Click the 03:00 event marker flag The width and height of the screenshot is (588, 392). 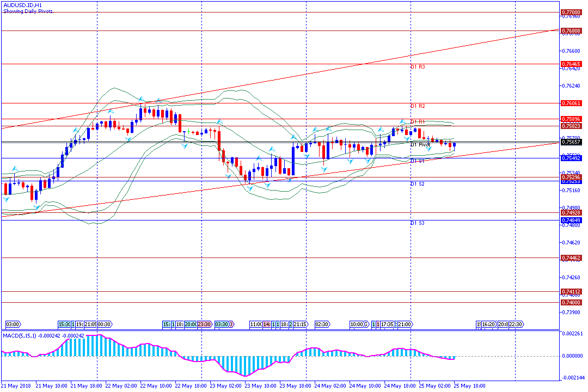coord(13,324)
